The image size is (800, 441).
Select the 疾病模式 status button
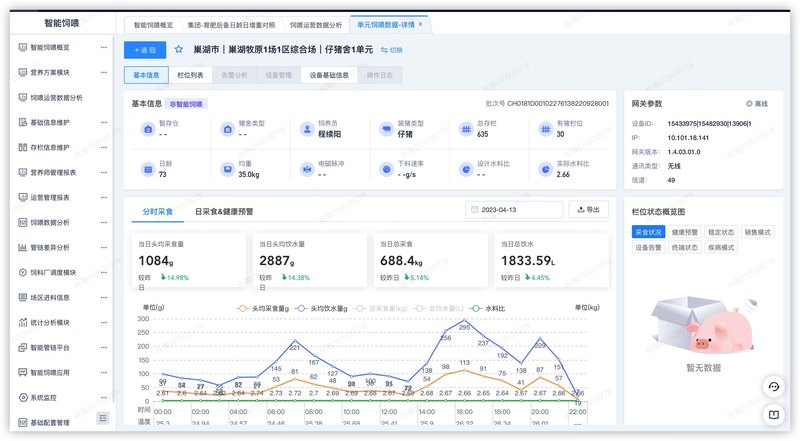click(720, 248)
